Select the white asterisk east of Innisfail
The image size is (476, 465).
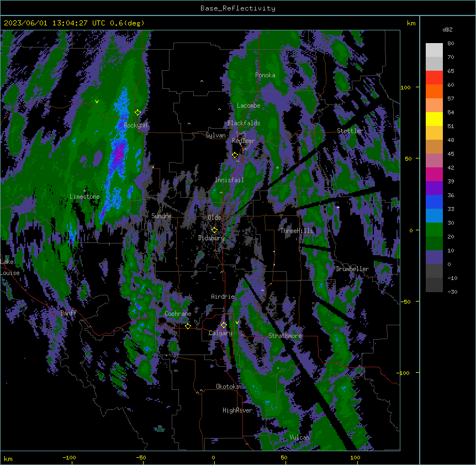pyautogui.click(x=277, y=167)
